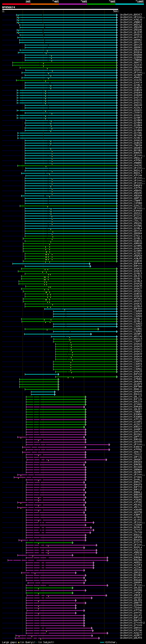Click the white query sequence bar
The image size is (146, 644).
tap(60, 10)
